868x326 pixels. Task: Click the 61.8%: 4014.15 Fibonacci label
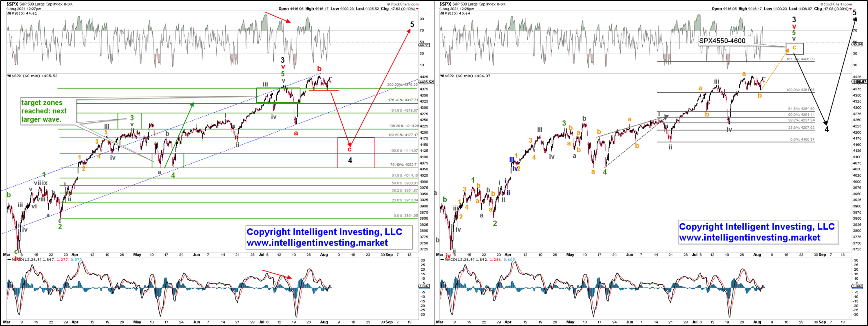point(405,175)
